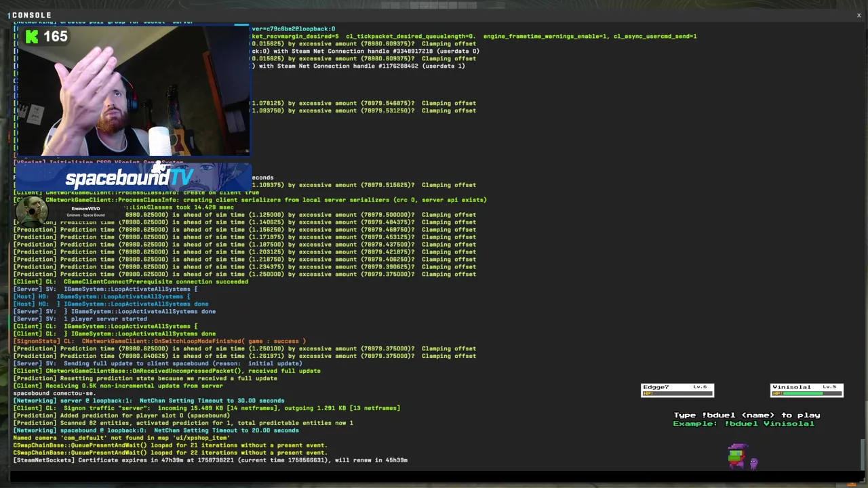Click the 'Example: !bduel Vinisola1' text
Screen dimensions: 868x488
743,424
